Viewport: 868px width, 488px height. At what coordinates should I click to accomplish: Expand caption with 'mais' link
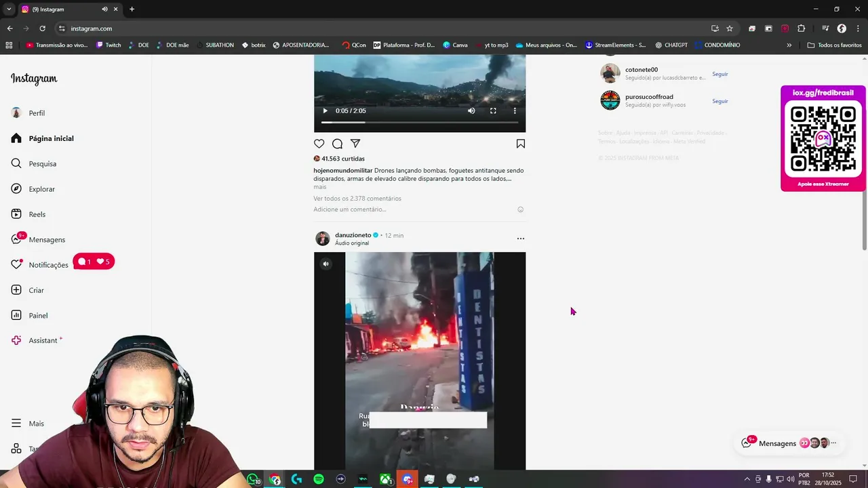[x=319, y=187]
